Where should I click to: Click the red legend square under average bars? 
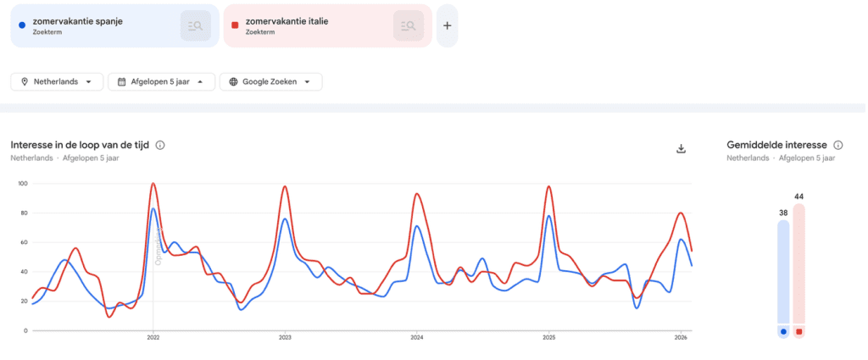(x=798, y=332)
